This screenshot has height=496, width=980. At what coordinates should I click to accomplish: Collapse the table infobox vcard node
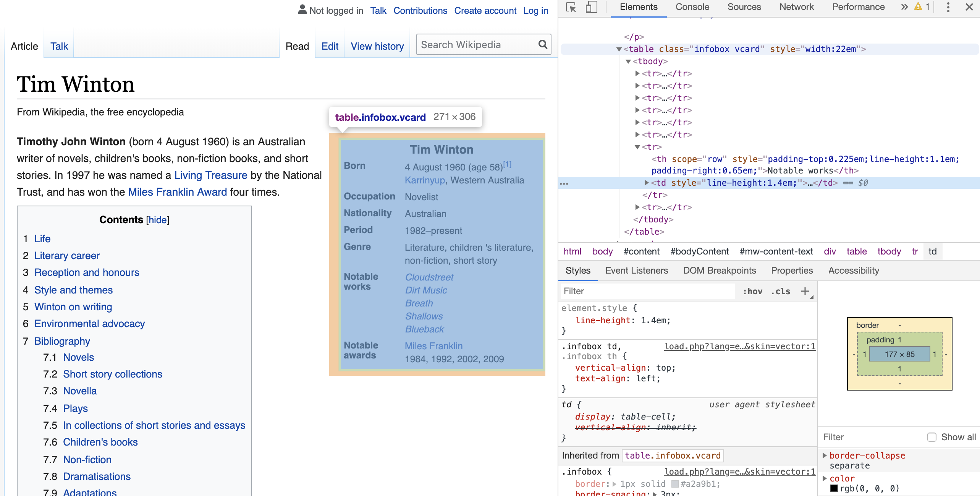[619, 49]
